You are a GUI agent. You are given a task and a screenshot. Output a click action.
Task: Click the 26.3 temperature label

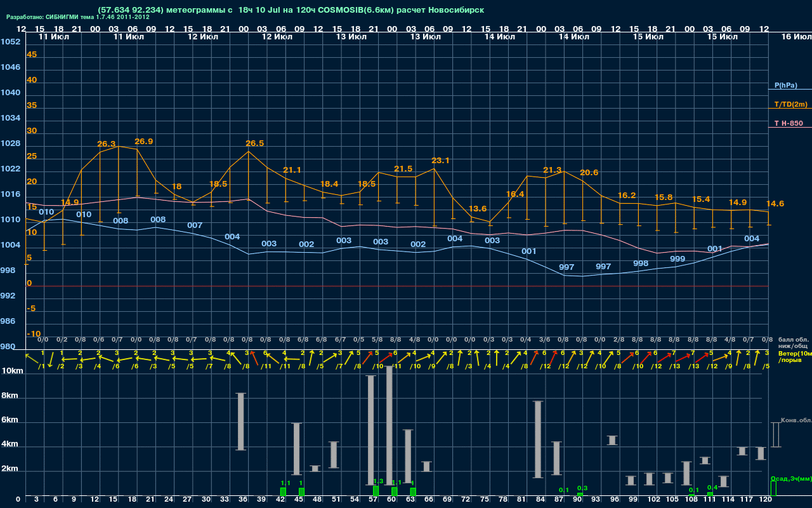click(107, 144)
